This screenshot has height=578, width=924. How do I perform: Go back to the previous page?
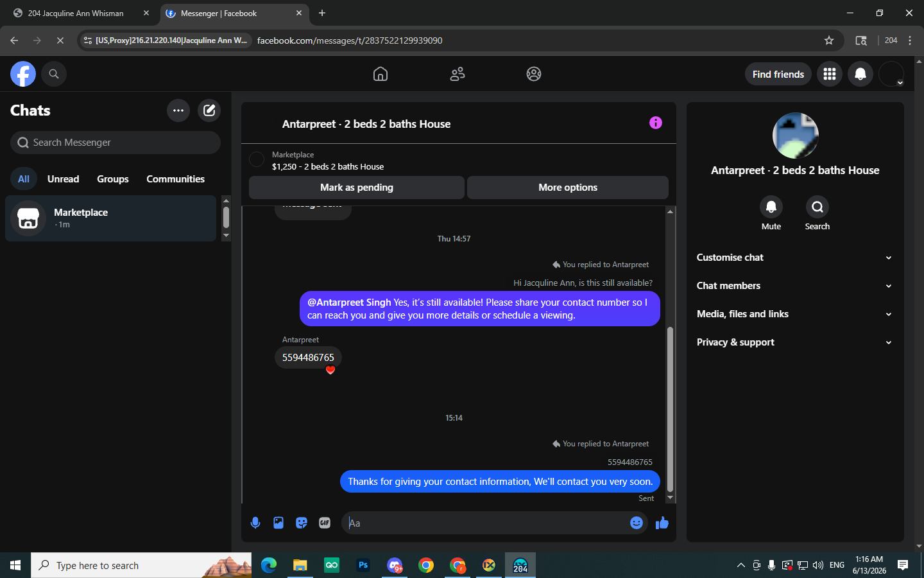point(14,40)
